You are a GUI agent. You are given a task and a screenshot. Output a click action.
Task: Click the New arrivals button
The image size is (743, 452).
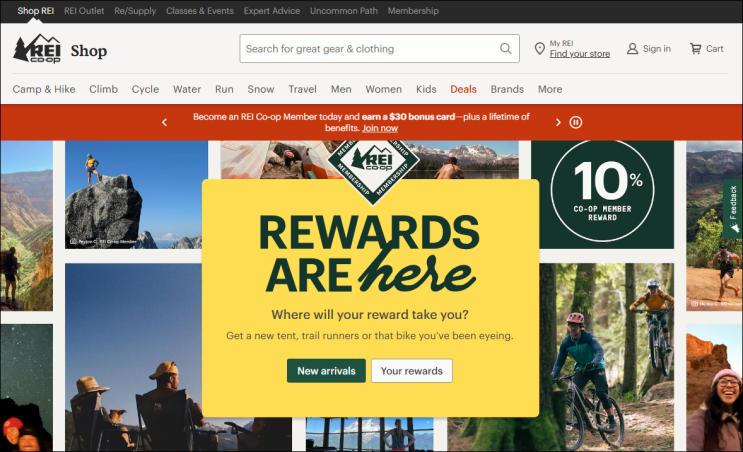click(x=326, y=371)
